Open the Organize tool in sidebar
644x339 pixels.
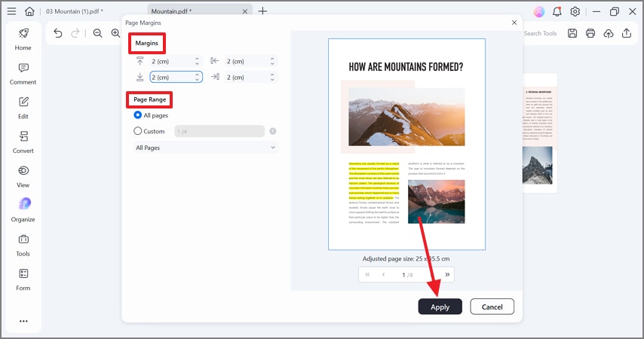pyautogui.click(x=23, y=210)
